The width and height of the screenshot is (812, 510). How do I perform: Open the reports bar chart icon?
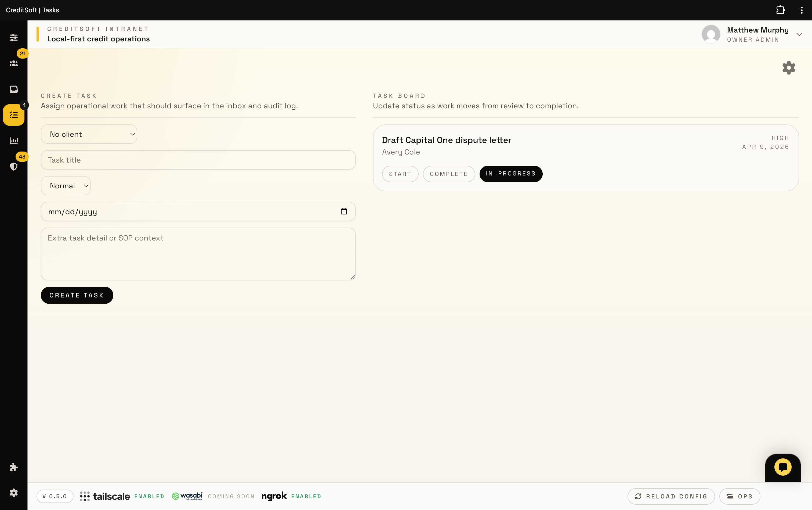pyautogui.click(x=13, y=141)
